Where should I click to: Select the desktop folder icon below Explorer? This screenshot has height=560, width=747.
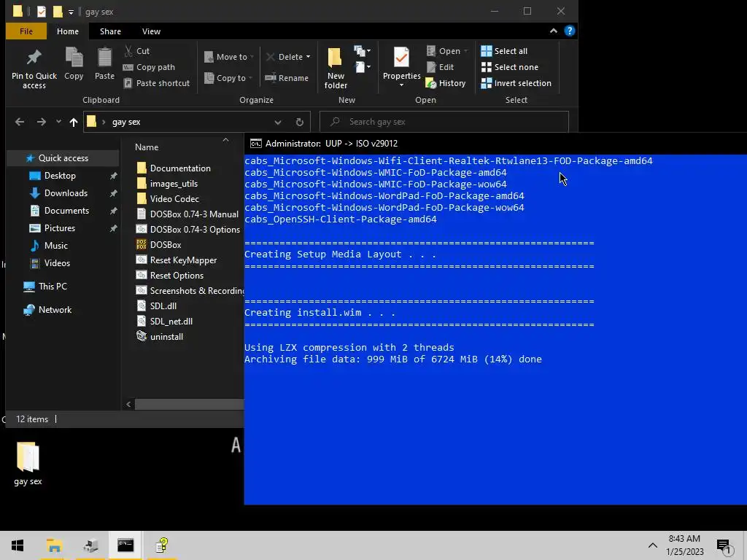[28, 464]
